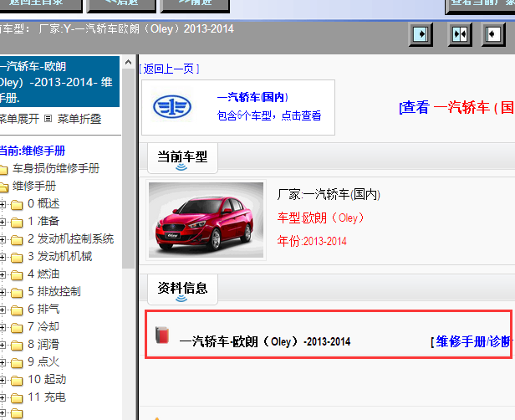The width and height of the screenshot is (515, 420).
Task: Click the 一汽轿车-欧朗（Oley）-2013-2014 document title
Action: coord(265,342)
